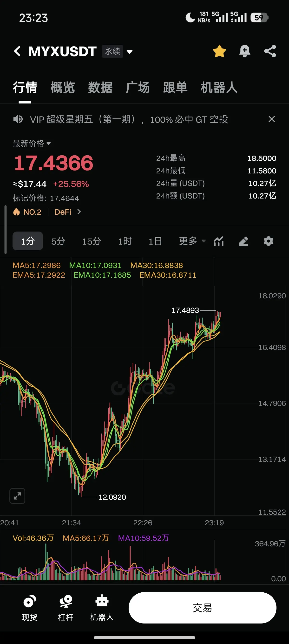Select the 1时 chart interval
Screen dimensions: 289x644
click(125, 241)
